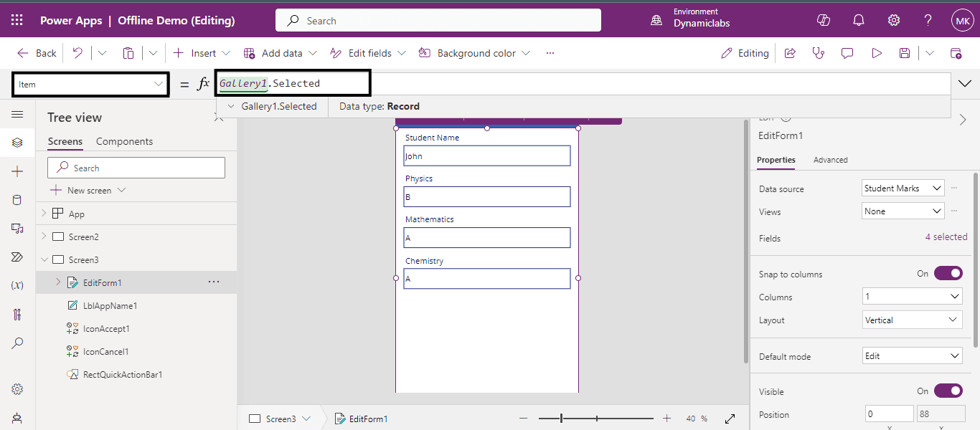Click the Undo icon in toolbar
Viewport: 980px width, 430px height.
tap(77, 53)
